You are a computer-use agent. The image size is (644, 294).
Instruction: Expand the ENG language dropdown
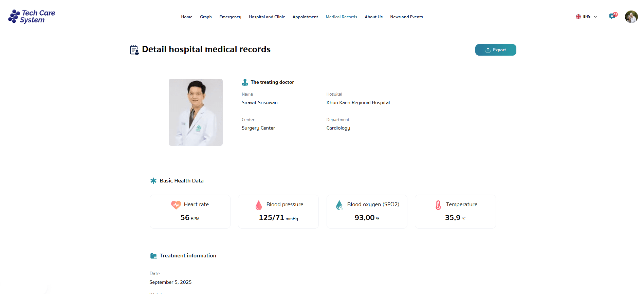tap(595, 17)
